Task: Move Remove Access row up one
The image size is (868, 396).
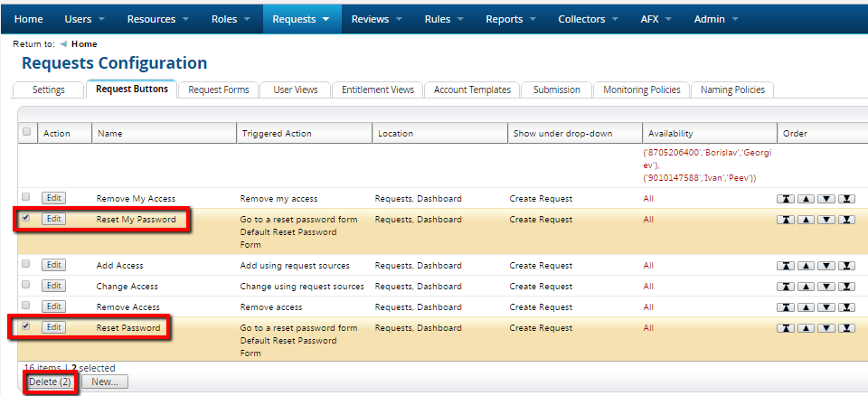Action: pyautogui.click(x=807, y=307)
